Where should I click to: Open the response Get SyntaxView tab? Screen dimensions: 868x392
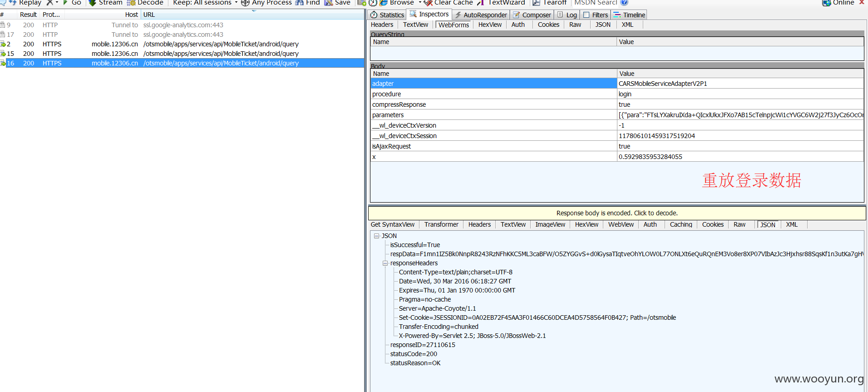pyautogui.click(x=392, y=224)
